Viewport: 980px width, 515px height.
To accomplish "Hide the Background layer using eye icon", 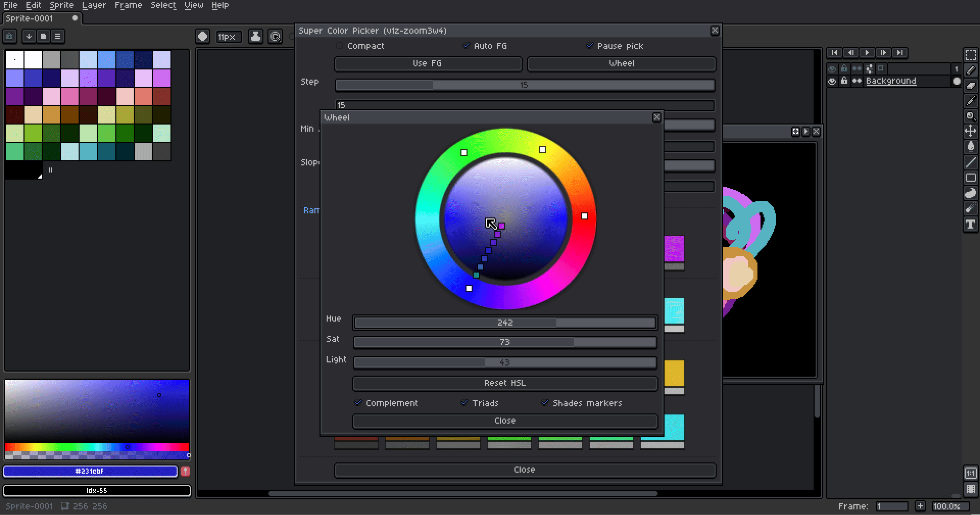I will point(832,81).
